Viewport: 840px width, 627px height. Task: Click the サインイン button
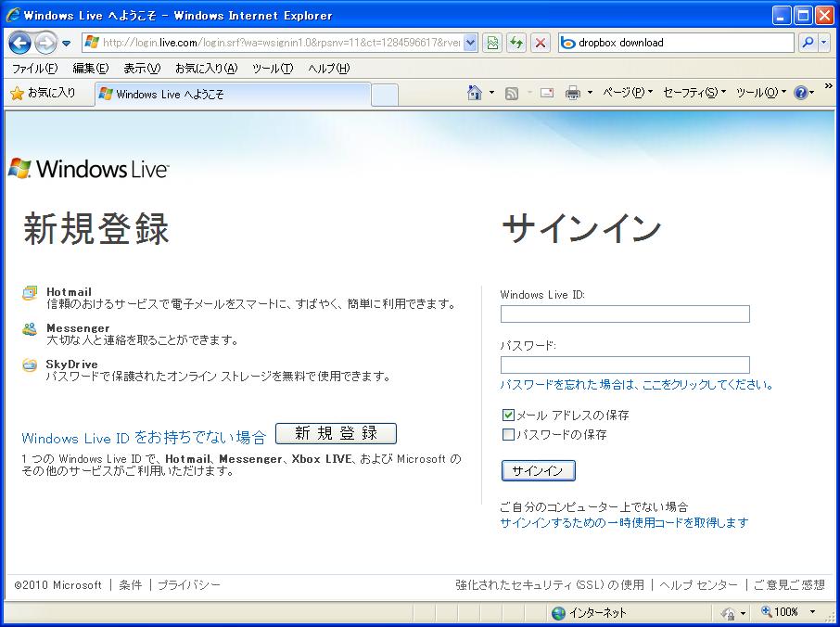(x=539, y=470)
